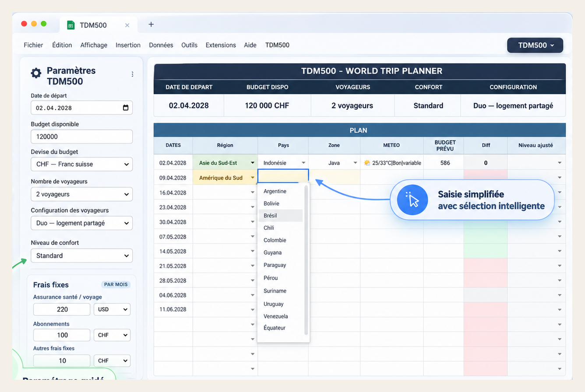
Task: Open the Aide menu
Action: pos(250,45)
